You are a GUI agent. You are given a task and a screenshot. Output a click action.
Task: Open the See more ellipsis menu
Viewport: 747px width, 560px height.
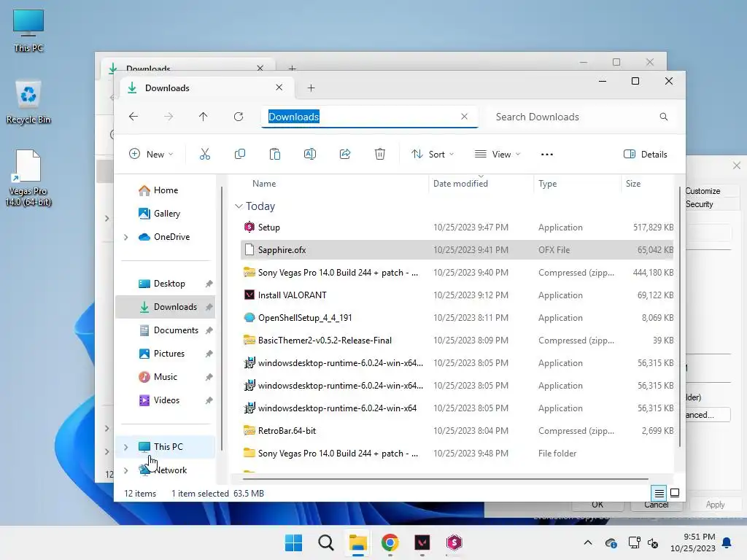547,155
